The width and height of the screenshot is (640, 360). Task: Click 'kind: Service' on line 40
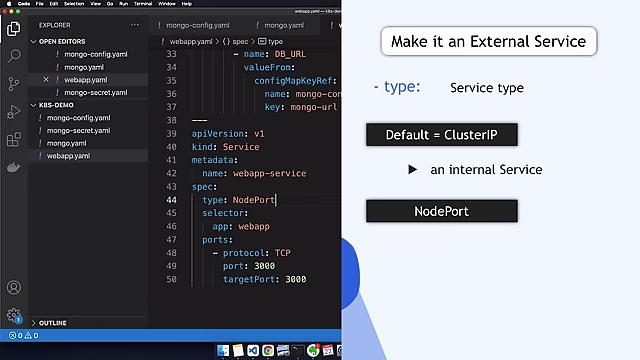[225, 147]
